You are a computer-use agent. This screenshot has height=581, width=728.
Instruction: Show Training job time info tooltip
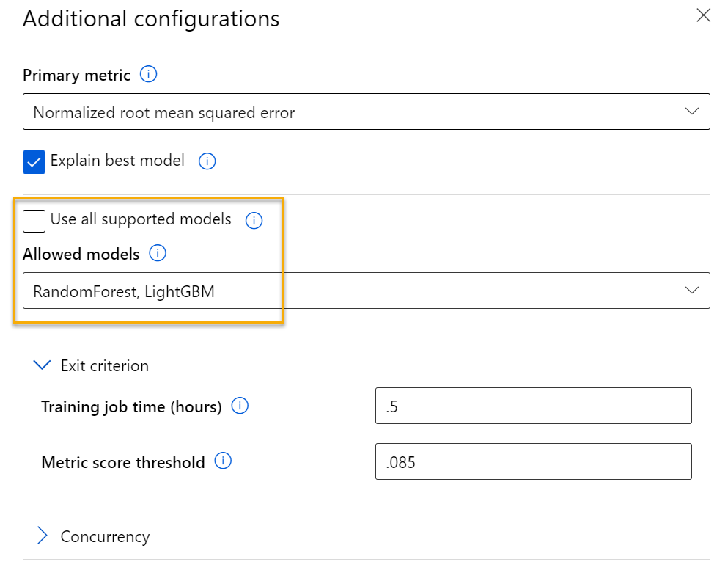coord(240,406)
